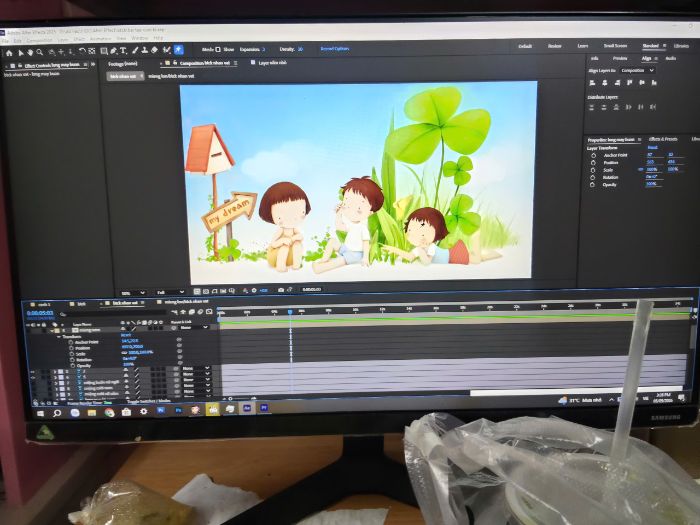The height and width of the screenshot is (525, 700).
Task: Click Learn workspace button
Action: click(583, 46)
